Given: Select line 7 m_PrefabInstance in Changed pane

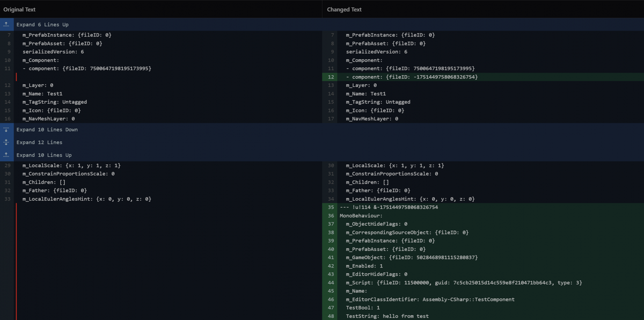Looking at the screenshot, I should click(390, 35).
